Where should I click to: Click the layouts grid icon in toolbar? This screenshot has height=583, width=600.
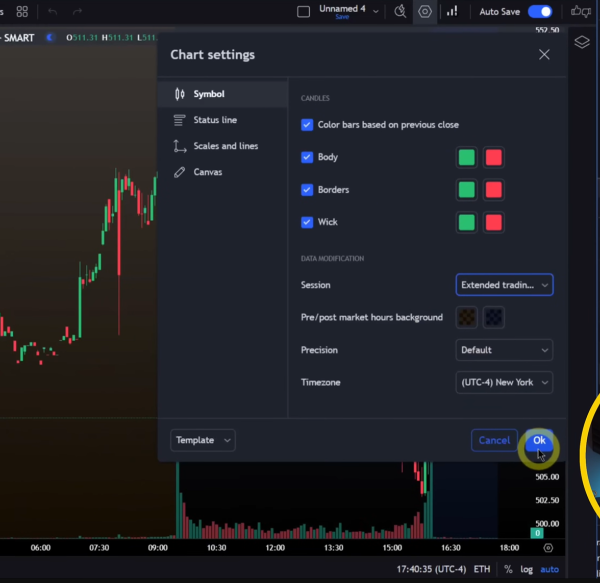click(21, 11)
